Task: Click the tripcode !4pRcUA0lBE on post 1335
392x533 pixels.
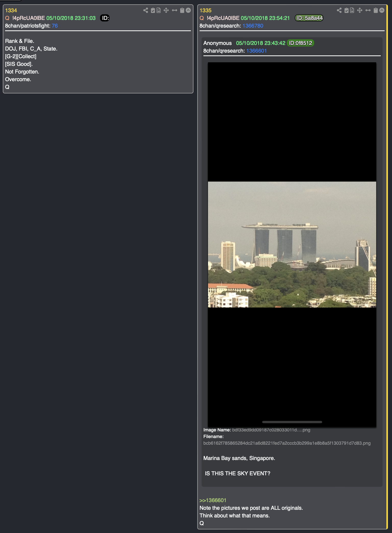Action: click(x=223, y=18)
